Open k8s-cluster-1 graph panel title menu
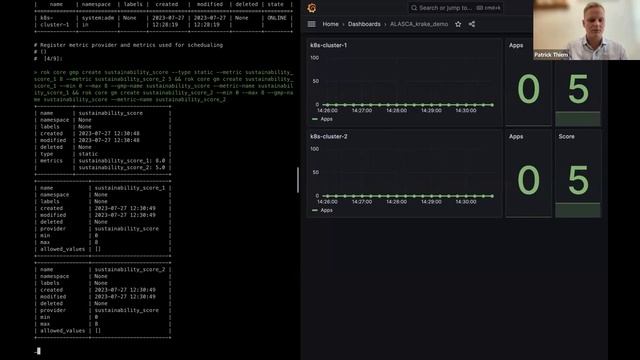The height and width of the screenshot is (360, 640). pyautogui.click(x=329, y=45)
